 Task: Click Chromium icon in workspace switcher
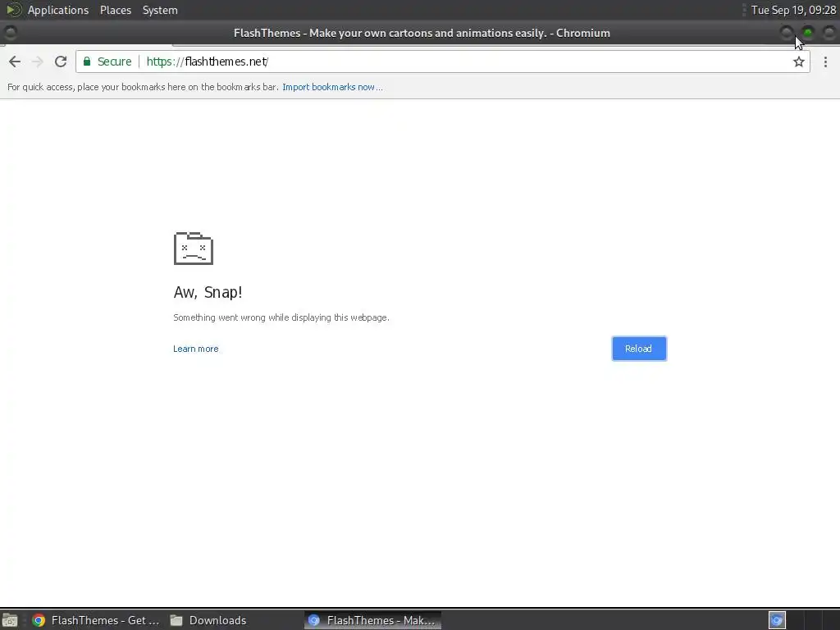pos(777,620)
